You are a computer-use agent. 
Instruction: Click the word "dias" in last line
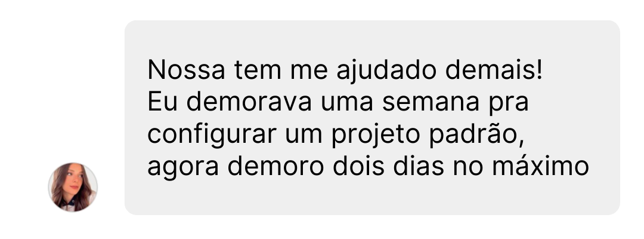point(418,166)
